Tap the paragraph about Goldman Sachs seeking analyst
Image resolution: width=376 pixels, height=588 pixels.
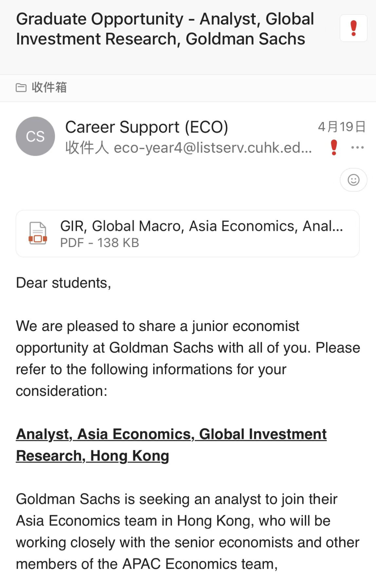[188, 532]
